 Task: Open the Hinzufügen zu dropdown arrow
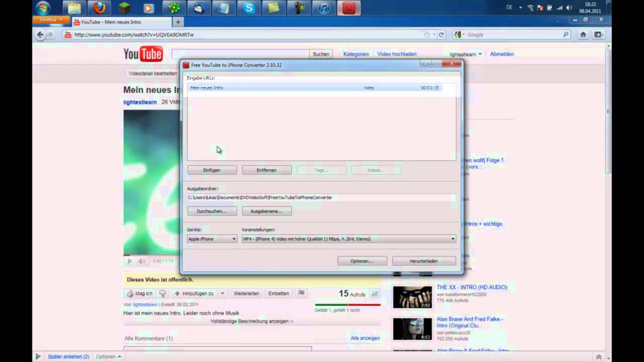(222, 293)
